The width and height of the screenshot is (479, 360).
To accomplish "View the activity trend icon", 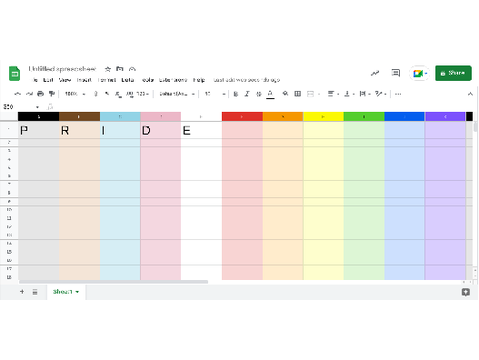I will tap(375, 73).
